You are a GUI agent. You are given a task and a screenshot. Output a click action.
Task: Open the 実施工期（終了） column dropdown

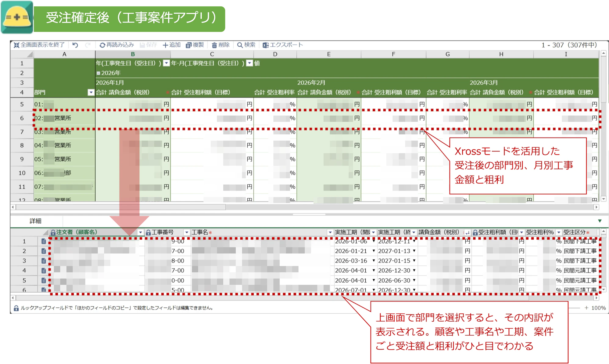pos(414,233)
